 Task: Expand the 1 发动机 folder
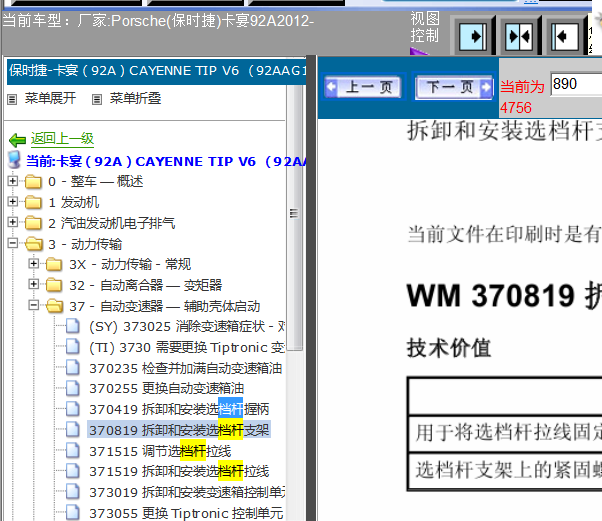pos(13,202)
